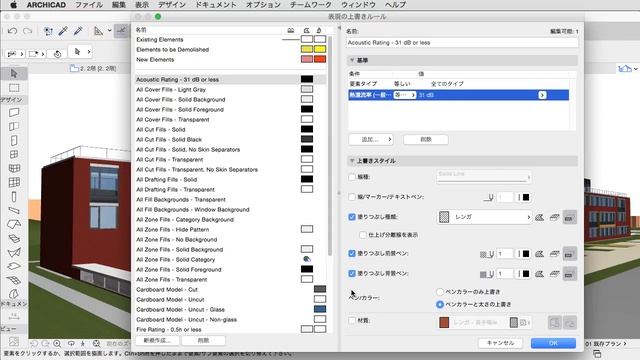Select the Mesh tool in toolbox
The image size is (640, 360).
14,280
